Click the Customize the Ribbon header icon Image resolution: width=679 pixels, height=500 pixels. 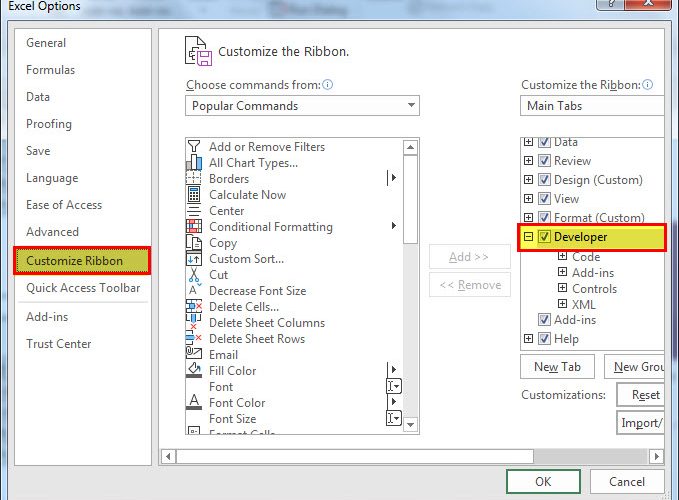pyautogui.click(x=199, y=51)
